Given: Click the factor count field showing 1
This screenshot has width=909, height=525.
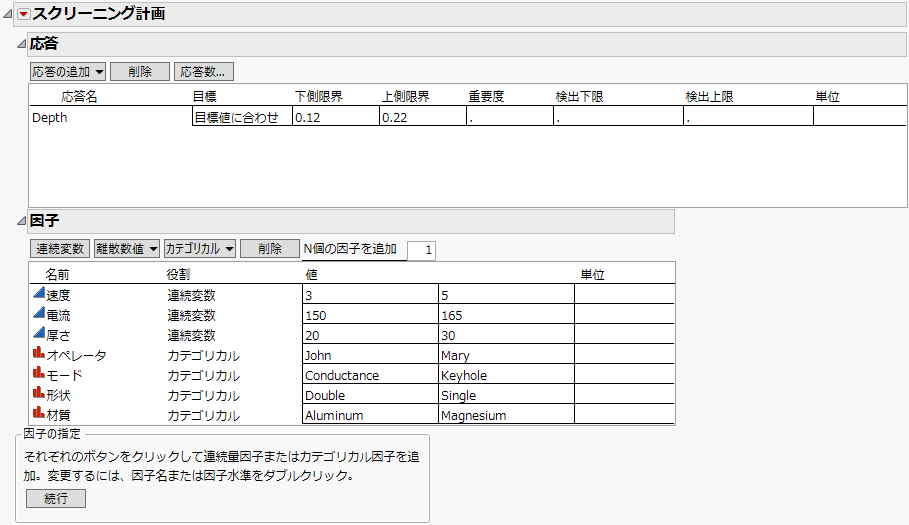Looking at the screenshot, I should pos(421,250).
